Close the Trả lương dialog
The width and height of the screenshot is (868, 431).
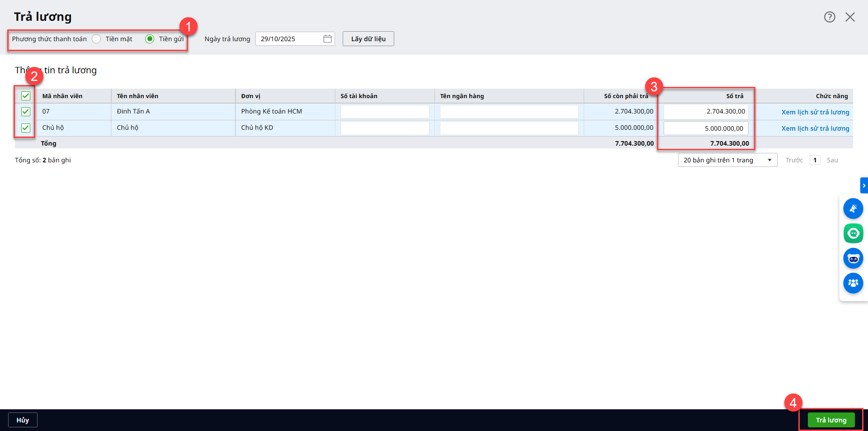point(850,17)
